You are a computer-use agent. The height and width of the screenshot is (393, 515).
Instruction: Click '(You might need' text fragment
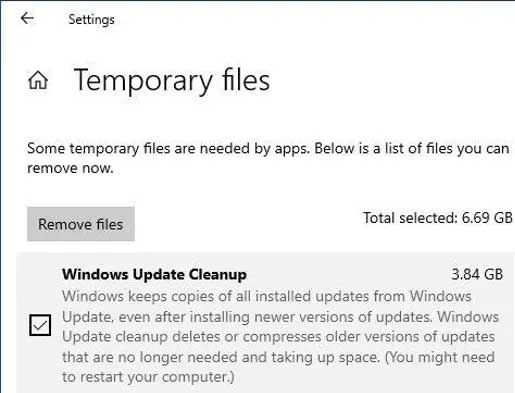pyautogui.click(x=440, y=357)
